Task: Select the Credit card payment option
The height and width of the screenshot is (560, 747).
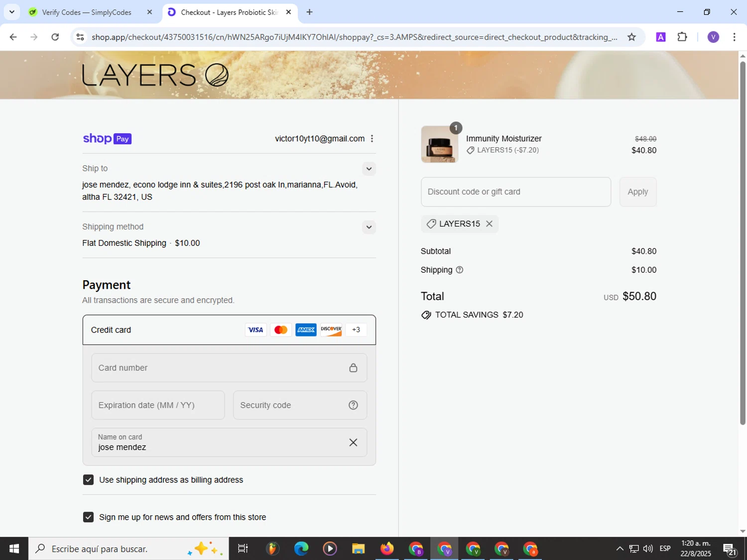Action: [x=229, y=330]
